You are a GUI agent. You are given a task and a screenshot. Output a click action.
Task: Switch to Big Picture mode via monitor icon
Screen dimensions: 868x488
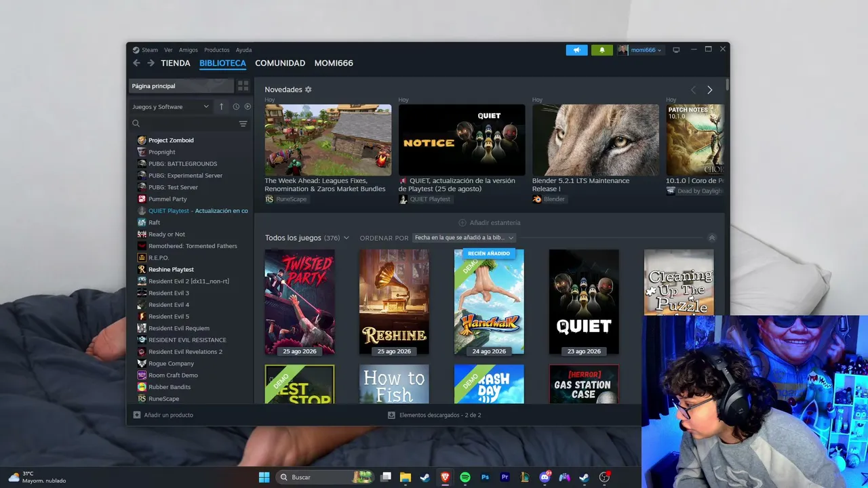pyautogui.click(x=676, y=50)
